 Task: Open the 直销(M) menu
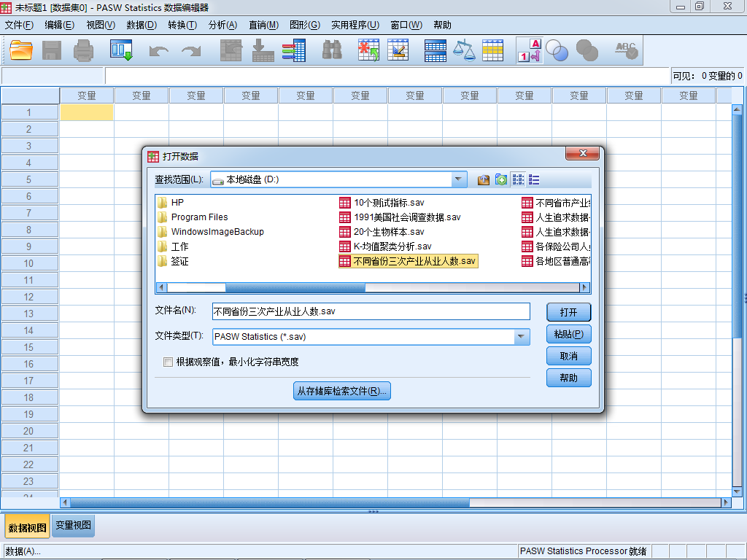coord(263,26)
